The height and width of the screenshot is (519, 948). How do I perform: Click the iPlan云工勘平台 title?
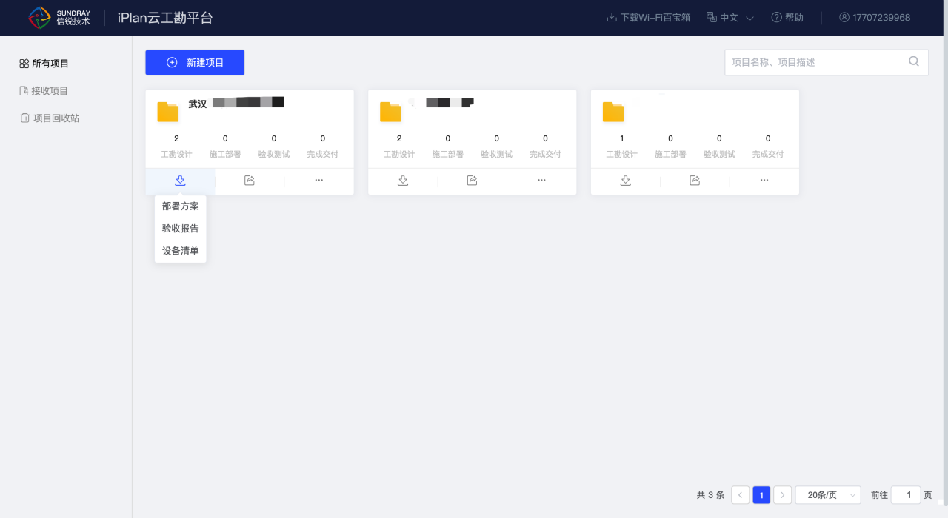(x=165, y=18)
